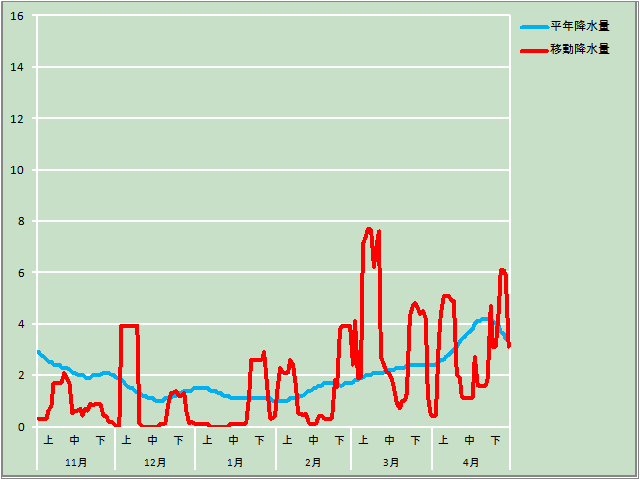Select the 2月 month label
The height and width of the screenshot is (480, 640).
coord(313,462)
